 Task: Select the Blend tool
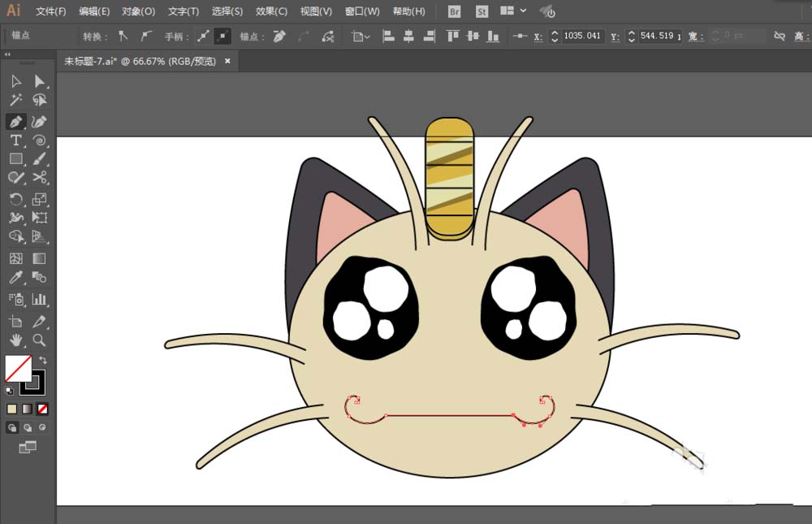point(39,277)
